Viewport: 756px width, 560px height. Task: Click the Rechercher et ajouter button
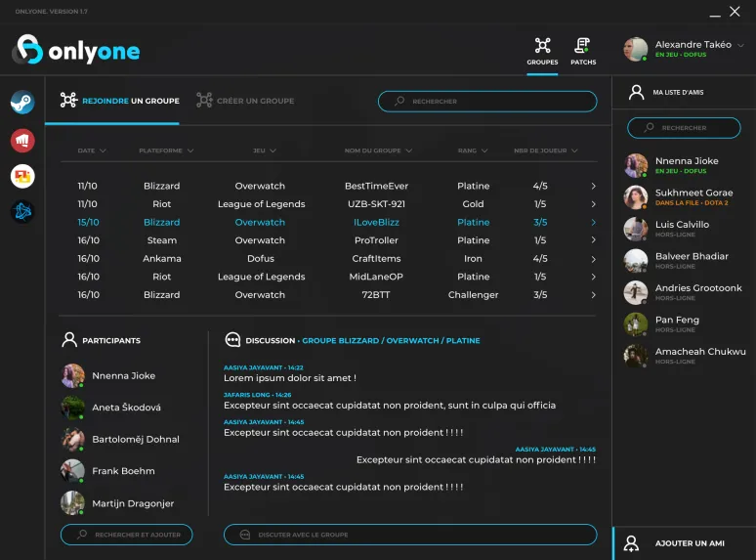click(127, 535)
